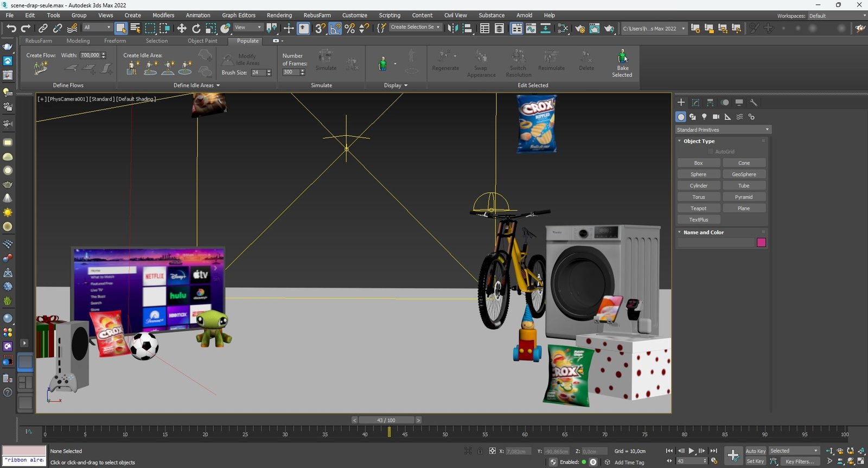Open the Render Setup teapot icon
This screenshot has width=868, height=468.
tap(580, 28)
